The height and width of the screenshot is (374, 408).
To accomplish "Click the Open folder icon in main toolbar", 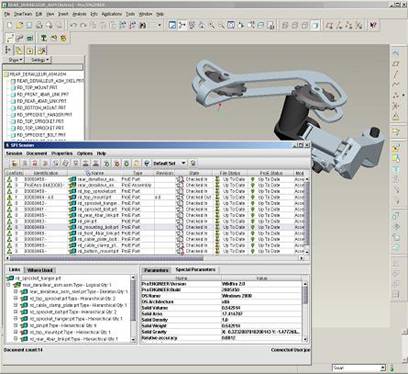I will pos(19,25).
